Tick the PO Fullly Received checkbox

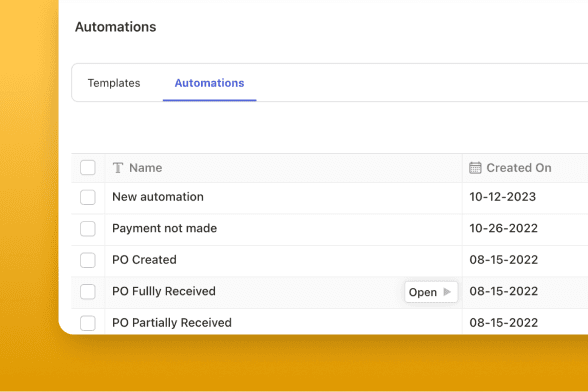coord(88,291)
